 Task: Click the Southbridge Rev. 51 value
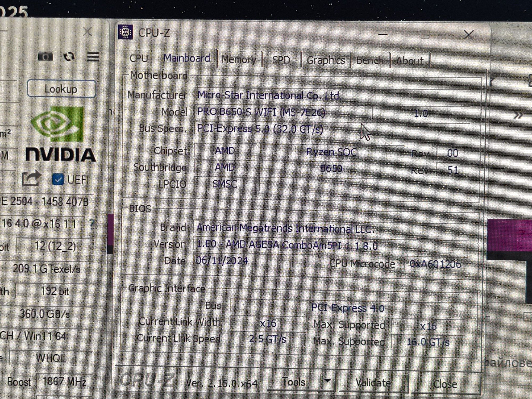453,170
